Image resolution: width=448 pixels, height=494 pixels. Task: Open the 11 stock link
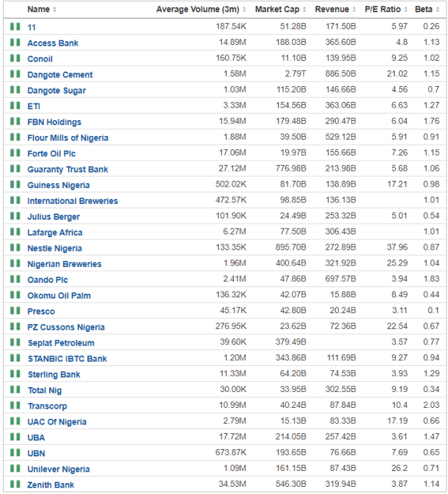coord(32,27)
